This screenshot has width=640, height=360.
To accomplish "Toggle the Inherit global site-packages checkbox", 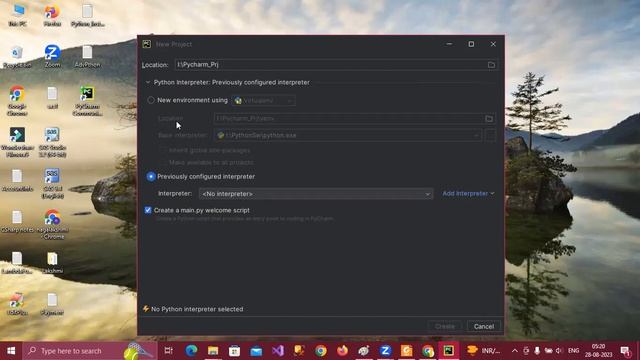I will [x=163, y=150].
